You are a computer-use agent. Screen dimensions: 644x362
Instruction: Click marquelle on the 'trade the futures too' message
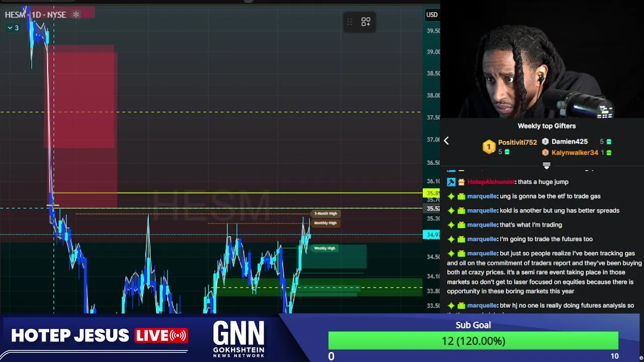tap(482, 239)
